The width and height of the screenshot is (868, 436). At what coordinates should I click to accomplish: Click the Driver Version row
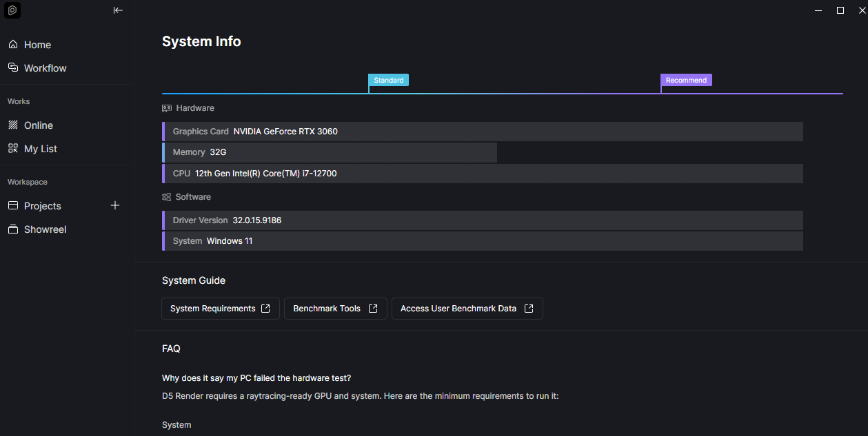click(x=483, y=220)
